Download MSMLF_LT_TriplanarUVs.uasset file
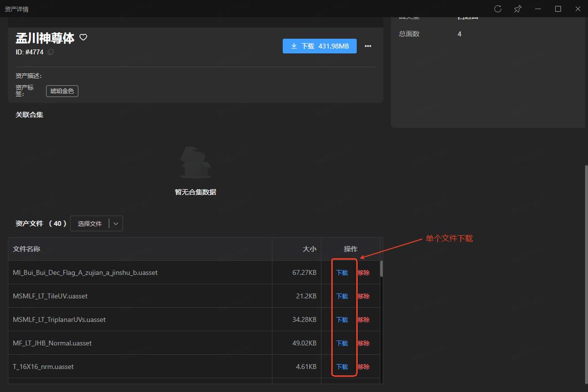The image size is (588, 392). pyautogui.click(x=342, y=319)
